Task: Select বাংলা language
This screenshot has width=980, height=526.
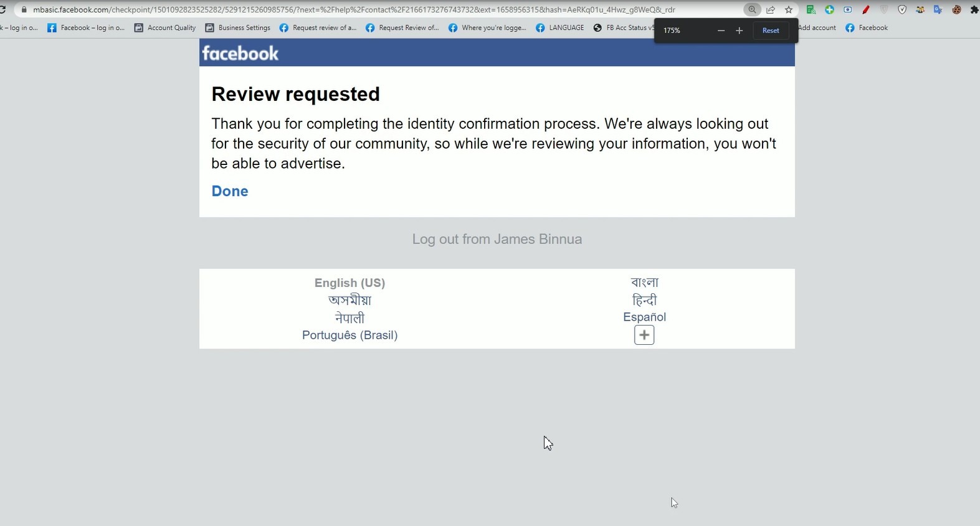Action: pyautogui.click(x=644, y=283)
